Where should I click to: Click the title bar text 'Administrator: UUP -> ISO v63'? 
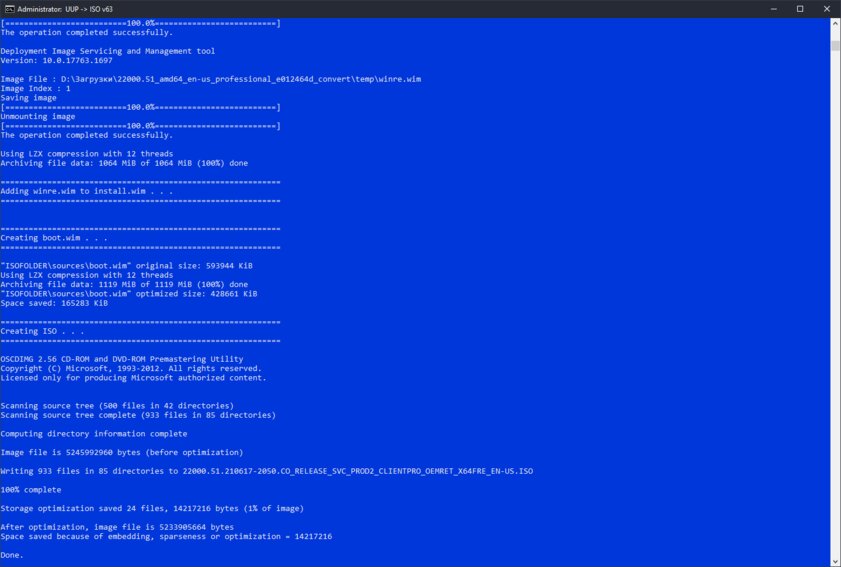pyautogui.click(x=65, y=9)
